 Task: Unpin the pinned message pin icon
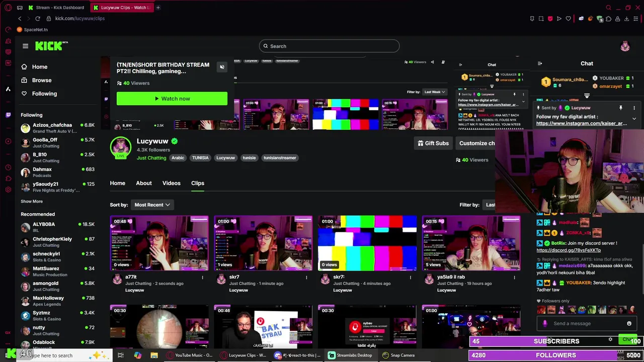click(621, 108)
